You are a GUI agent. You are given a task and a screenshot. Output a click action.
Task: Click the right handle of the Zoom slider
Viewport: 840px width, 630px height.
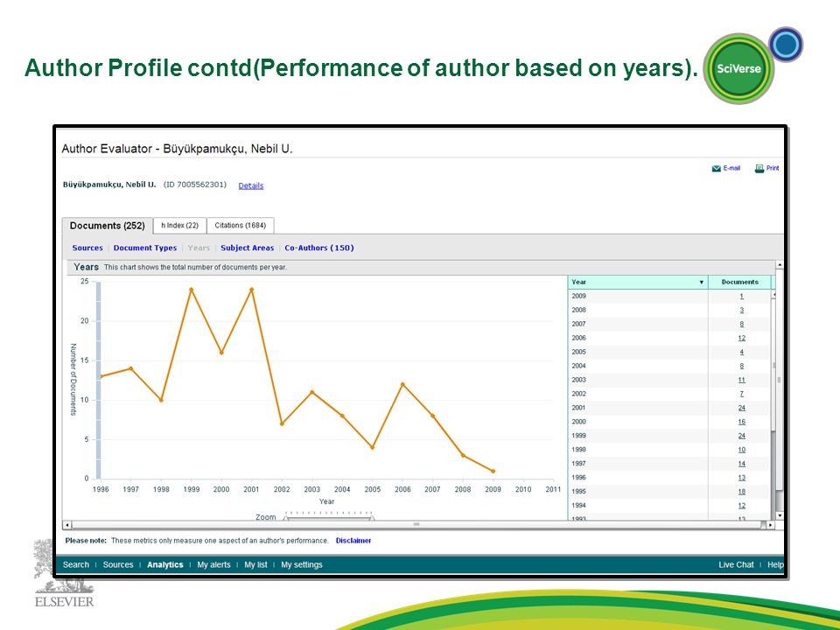point(372,517)
